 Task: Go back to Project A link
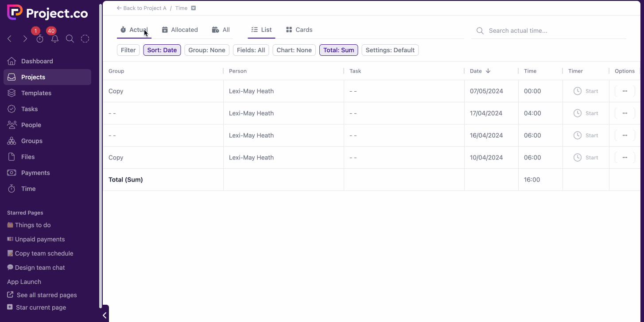pyautogui.click(x=142, y=8)
